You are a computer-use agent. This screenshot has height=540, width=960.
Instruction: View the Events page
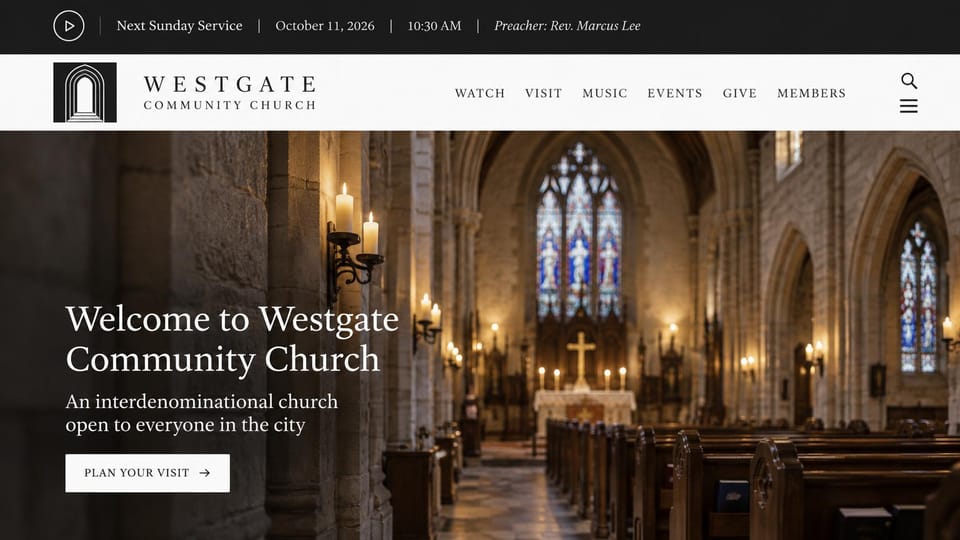point(675,93)
